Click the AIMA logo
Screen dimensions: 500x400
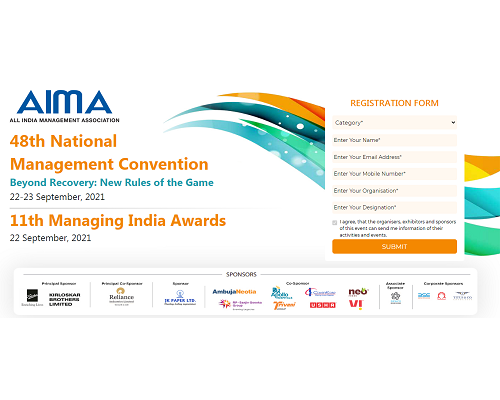point(64,106)
